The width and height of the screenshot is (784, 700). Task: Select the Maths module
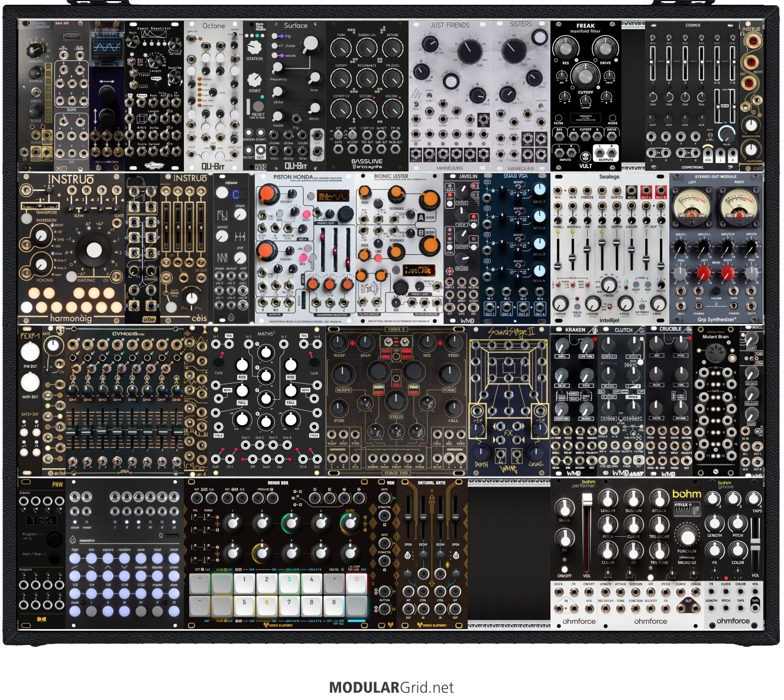(x=266, y=401)
